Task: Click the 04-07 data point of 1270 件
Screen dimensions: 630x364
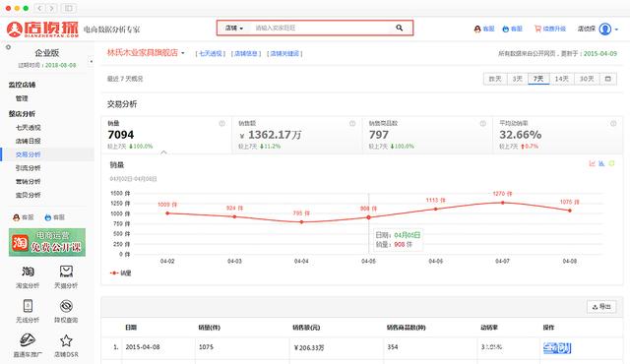Action: 503,203
